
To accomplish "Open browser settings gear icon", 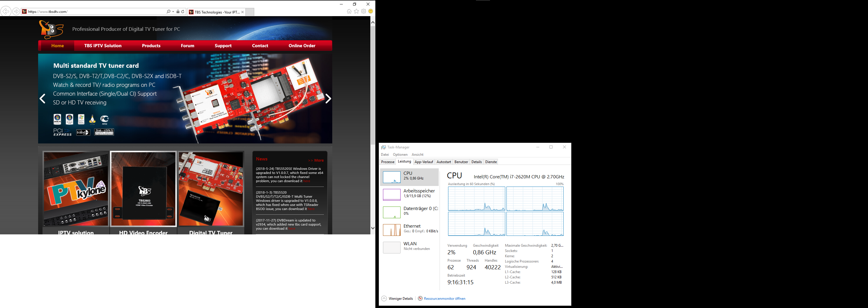I will pos(364,11).
